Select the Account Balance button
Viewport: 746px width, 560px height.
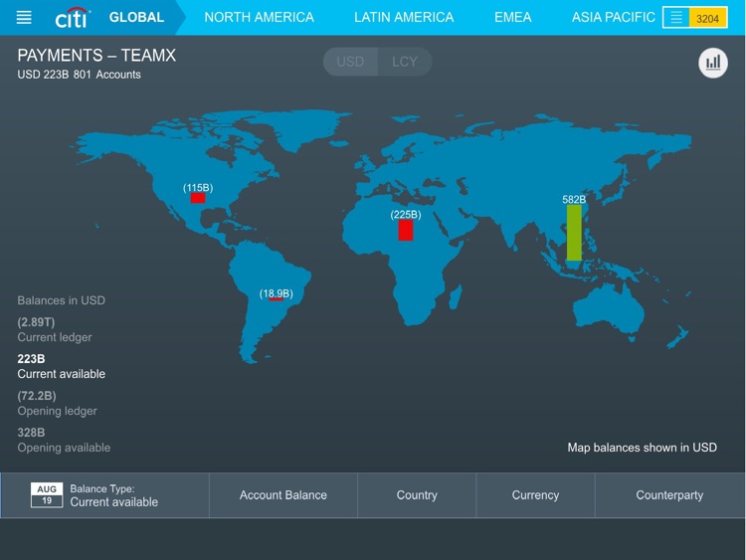click(x=283, y=495)
